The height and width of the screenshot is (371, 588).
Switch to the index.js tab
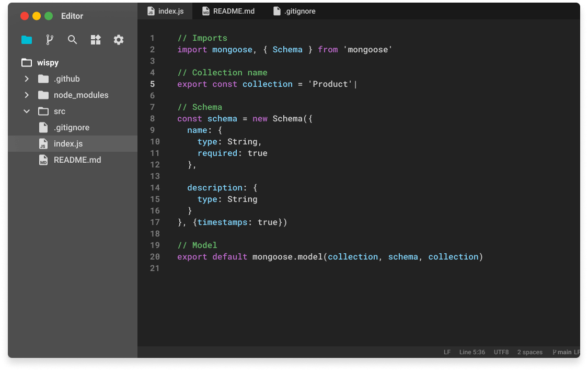point(165,12)
